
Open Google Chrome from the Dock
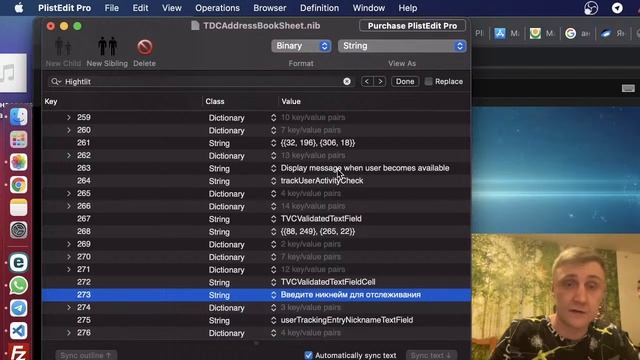pos(18,185)
